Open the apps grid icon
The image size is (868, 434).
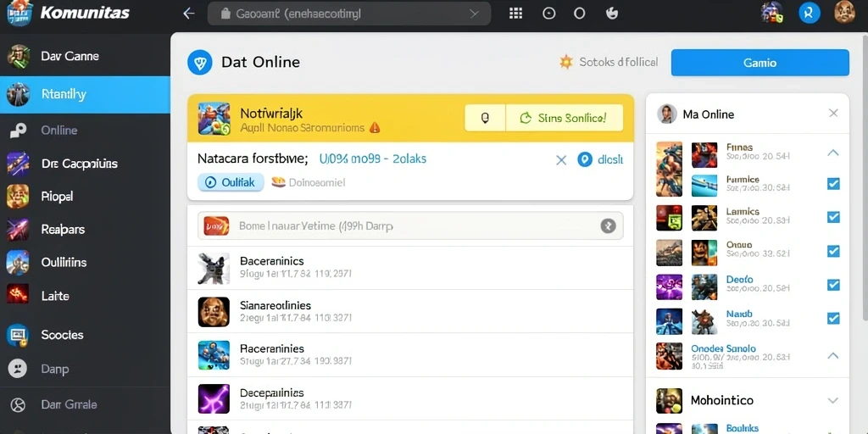515,14
